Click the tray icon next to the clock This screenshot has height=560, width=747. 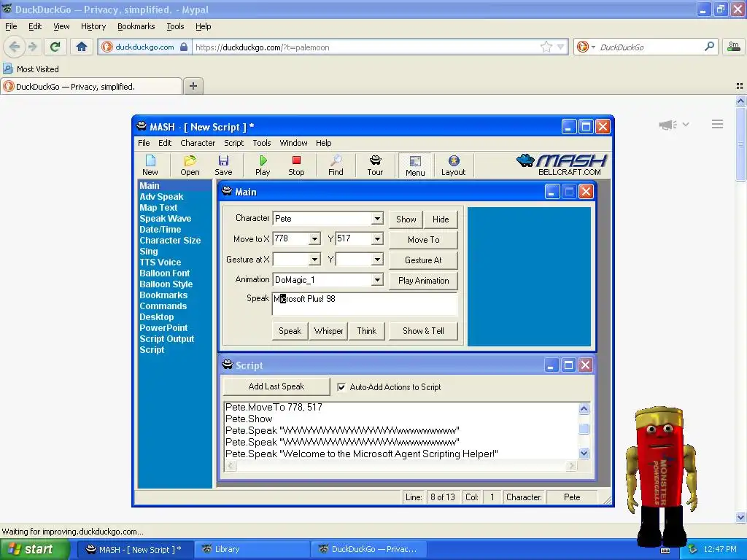coord(693,549)
